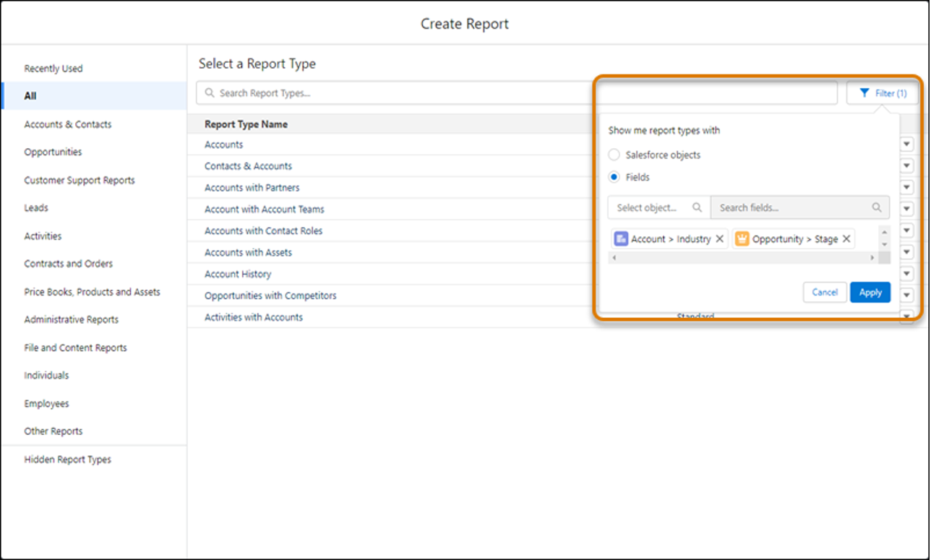Open dropdown arrow for Accounts with Partners row
Viewport: 931px width, 560px height.
[907, 188]
